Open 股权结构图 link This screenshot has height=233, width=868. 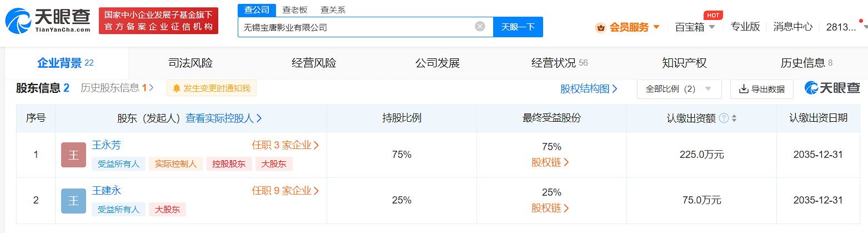pos(589,89)
